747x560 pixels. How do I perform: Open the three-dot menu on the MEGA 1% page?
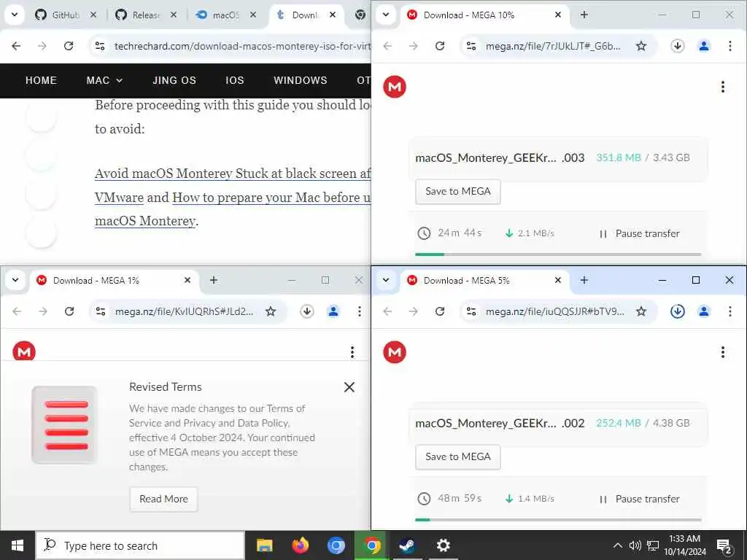click(352, 352)
